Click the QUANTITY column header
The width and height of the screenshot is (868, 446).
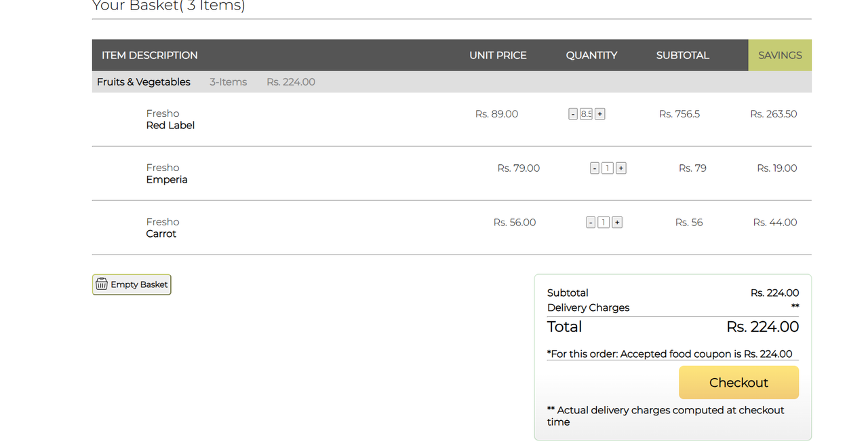(591, 55)
